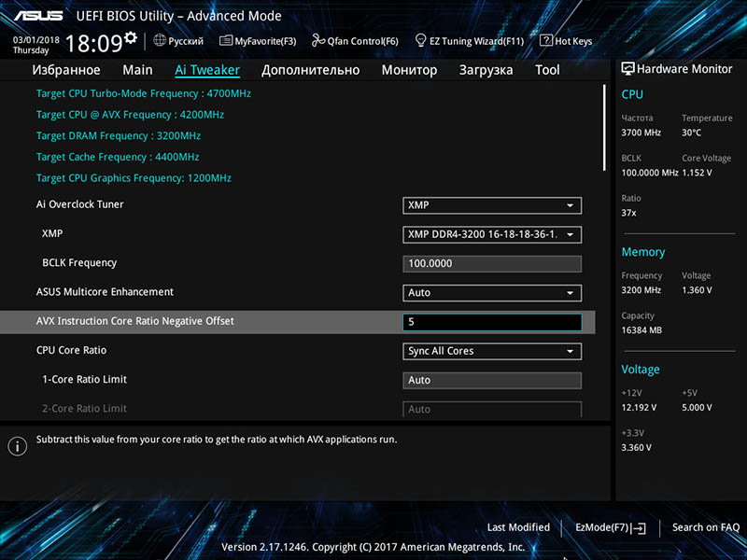The image size is (747, 560).
Task: Click the ASUS logo
Action: 38,16
